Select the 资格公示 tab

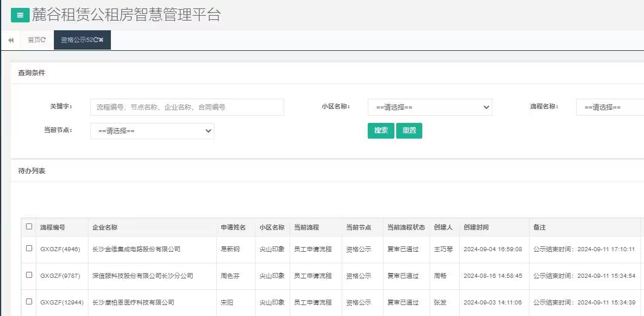[76, 40]
